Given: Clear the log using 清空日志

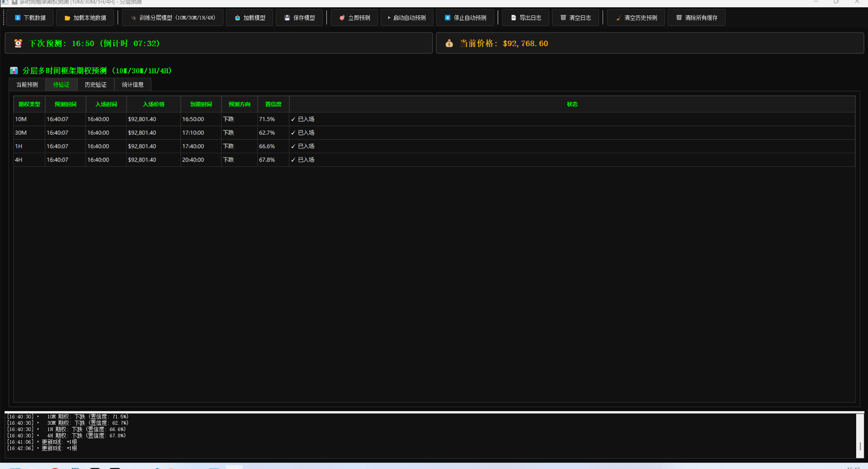Looking at the screenshot, I should coord(575,18).
